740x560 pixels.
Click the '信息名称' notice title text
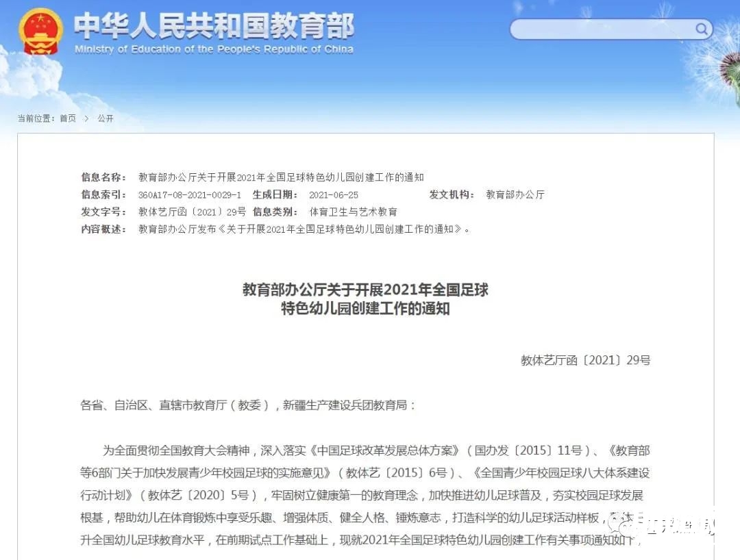(x=281, y=177)
